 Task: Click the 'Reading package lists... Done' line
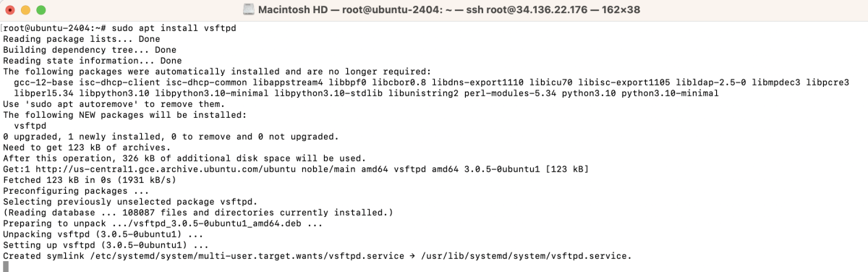coord(82,39)
